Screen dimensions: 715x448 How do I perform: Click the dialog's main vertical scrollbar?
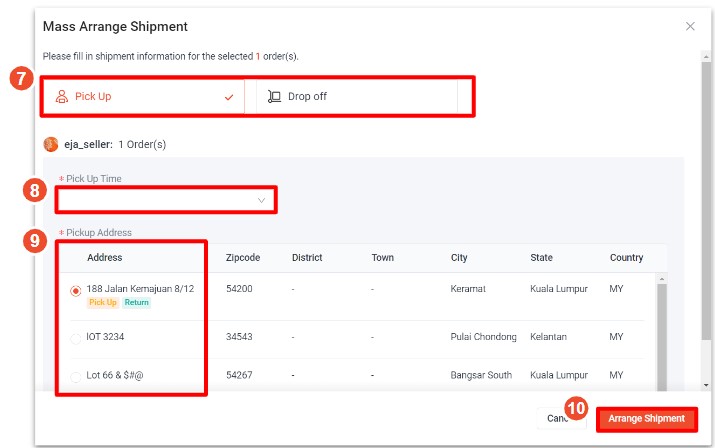point(706,201)
